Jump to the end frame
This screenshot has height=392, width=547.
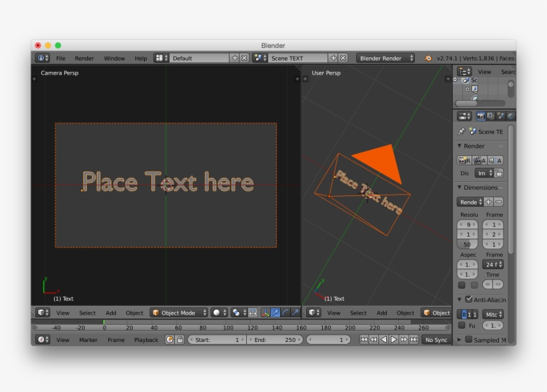[x=414, y=339]
